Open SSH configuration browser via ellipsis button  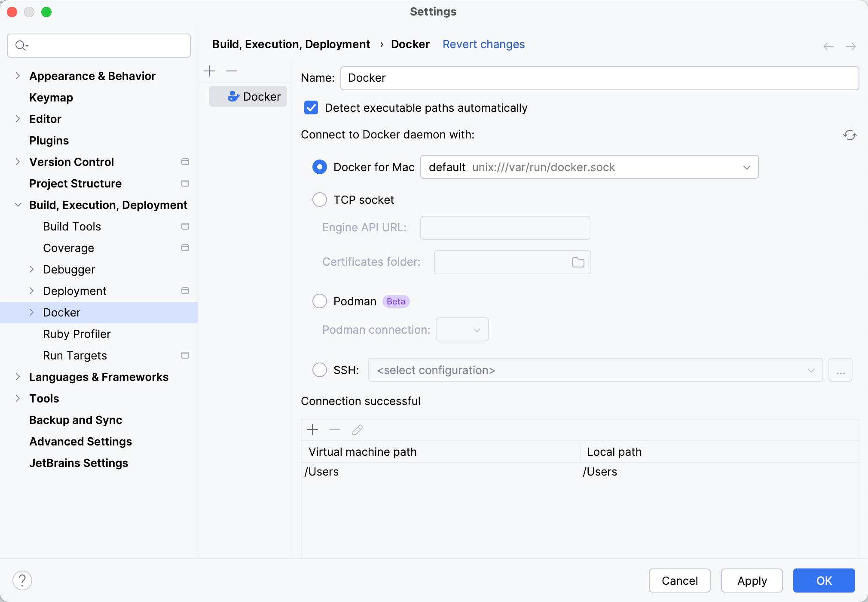(840, 370)
